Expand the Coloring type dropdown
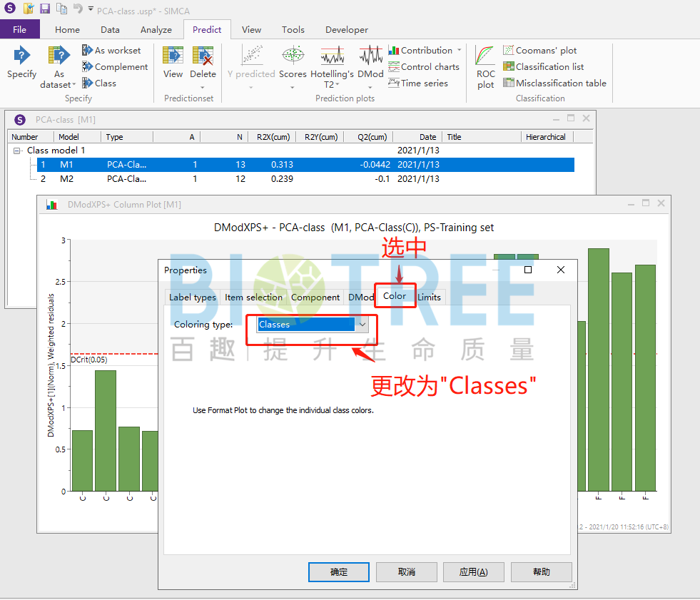Viewport: 700px width, 600px height. click(x=362, y=325)
